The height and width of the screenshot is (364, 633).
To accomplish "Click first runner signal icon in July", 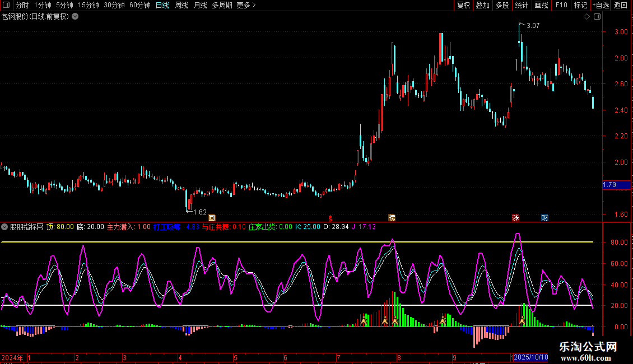I will pyautogui.click(x=364, y=321).
